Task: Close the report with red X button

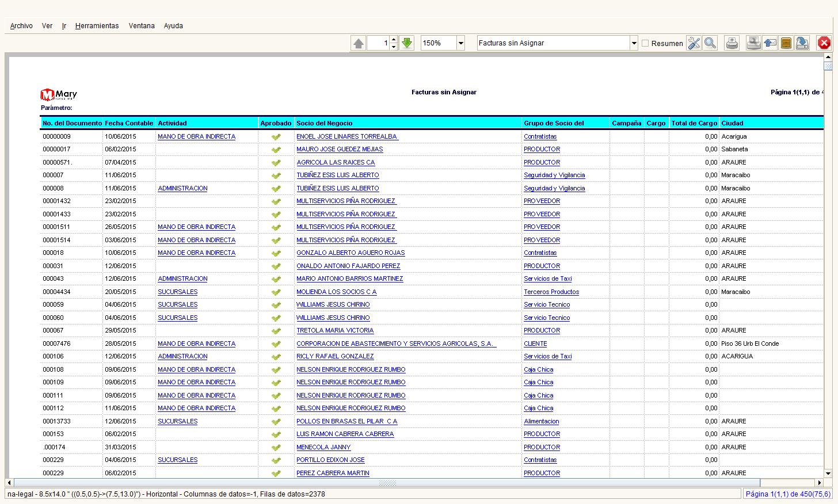Action: 824,43
